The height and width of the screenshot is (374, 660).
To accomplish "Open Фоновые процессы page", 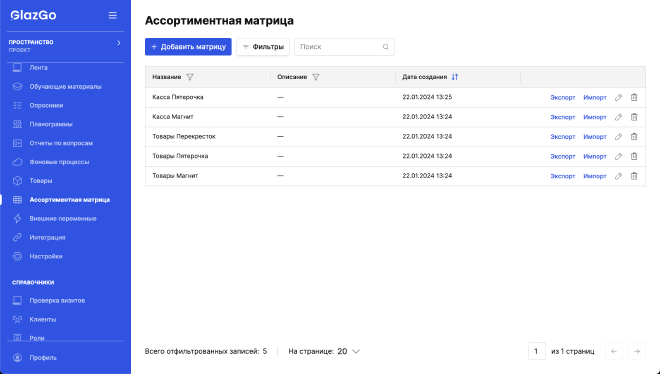I will click(x=59, y=162).
